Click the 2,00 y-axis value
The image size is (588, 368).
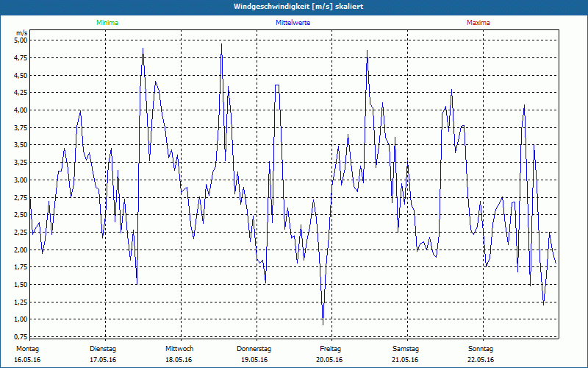pos(21,250)
